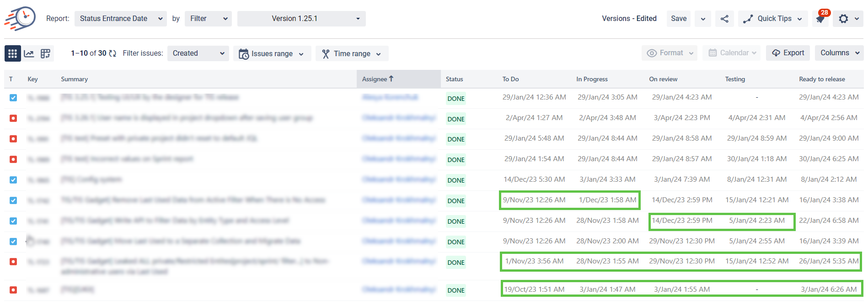Open the Created filter issues dropdown
868x305 pixels.
pos(198,53)
